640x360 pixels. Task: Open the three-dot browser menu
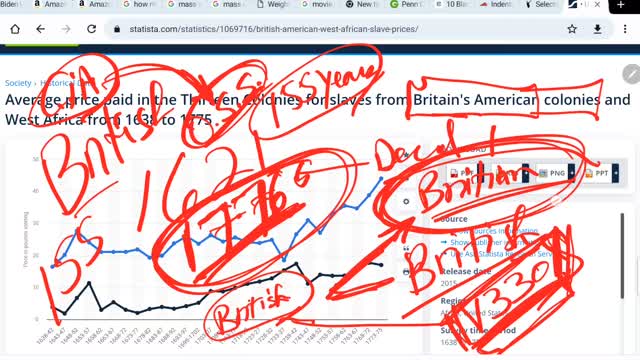(625, 29)
